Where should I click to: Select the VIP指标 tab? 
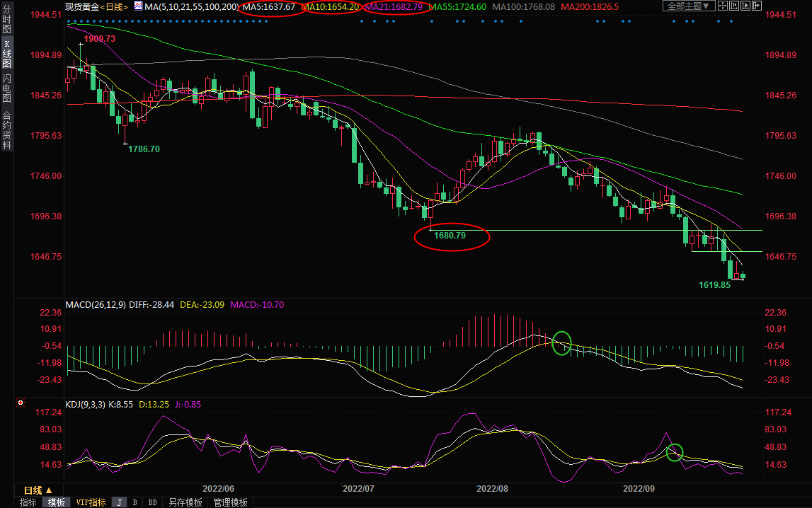click(91, 502)
